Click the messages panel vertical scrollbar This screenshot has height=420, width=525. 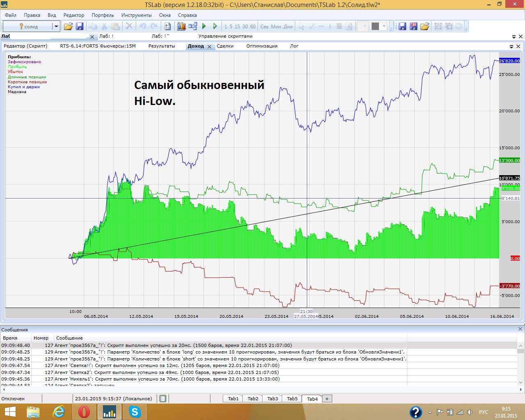click(x=520, y=365)
